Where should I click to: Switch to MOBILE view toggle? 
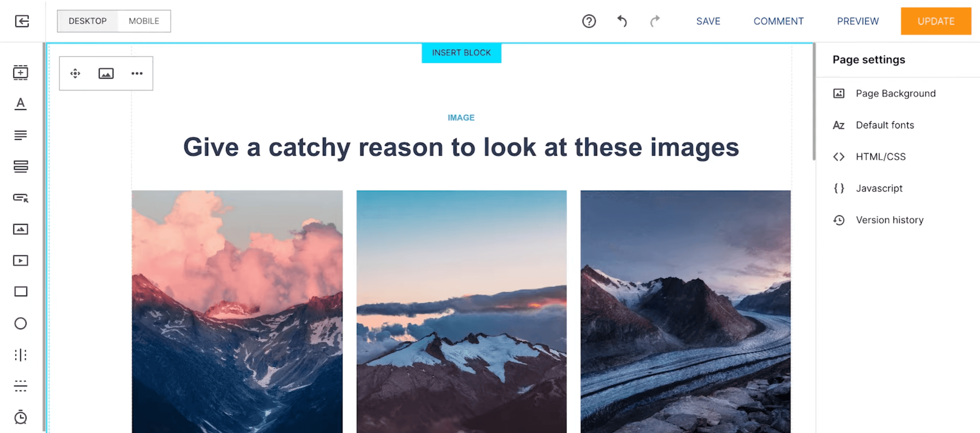click(x=144, y=21)
